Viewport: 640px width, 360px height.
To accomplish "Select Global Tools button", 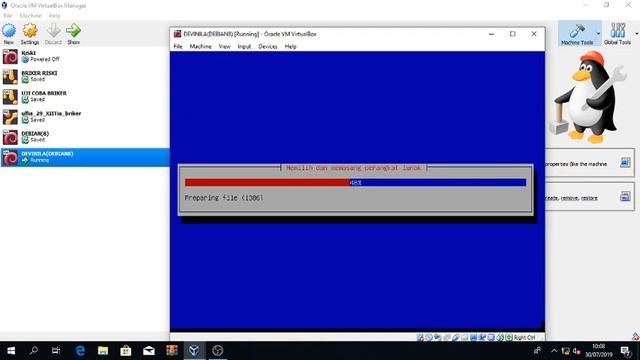I will click(x=617, y=34).
